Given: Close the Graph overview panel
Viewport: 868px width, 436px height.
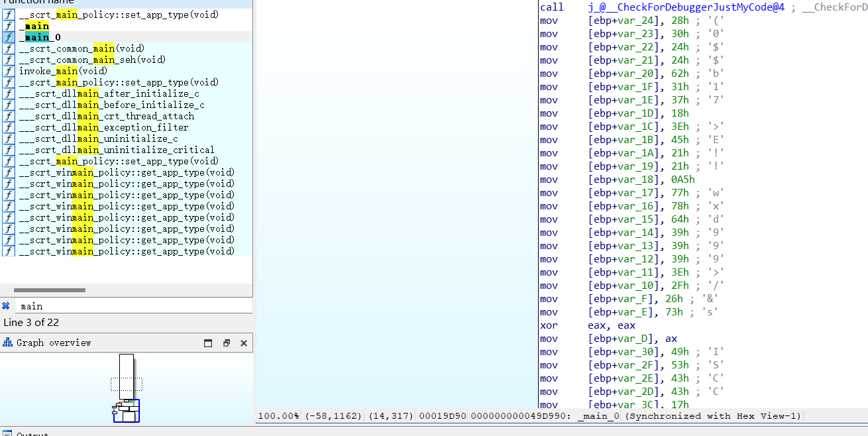Looking at the screenshot, I should tap(243, 343).
